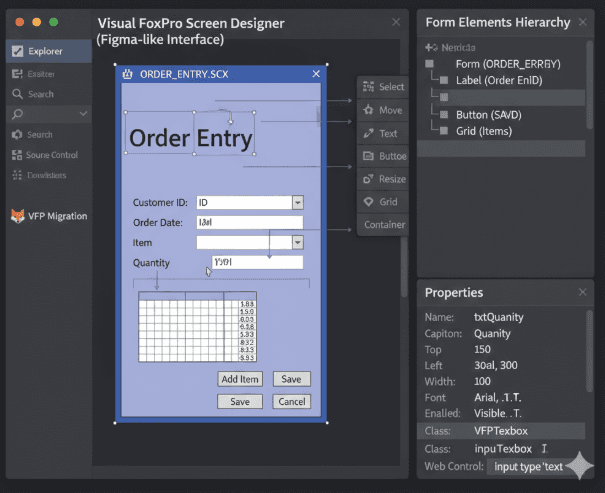Select the Order Entry title label
Viewport: 605px width, 493px height.
(x=190, y=138)
